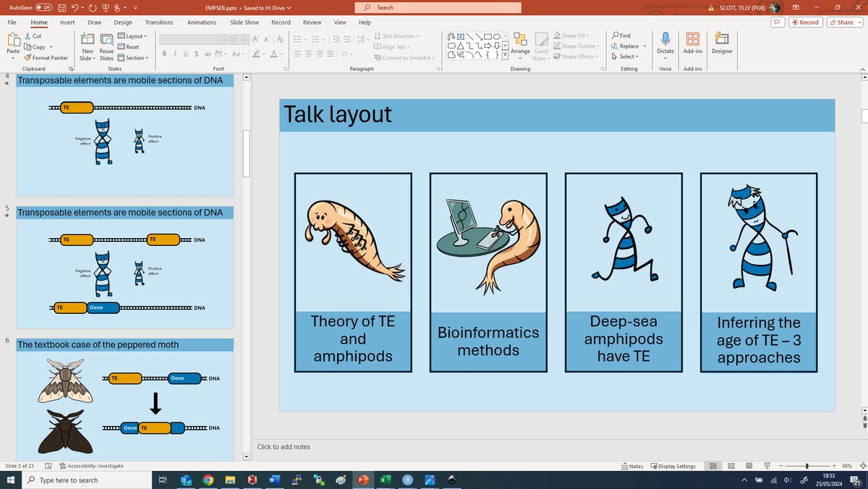The image size is (868, 489).
Task: Open the Section dropdown
Action: [133, 57]
